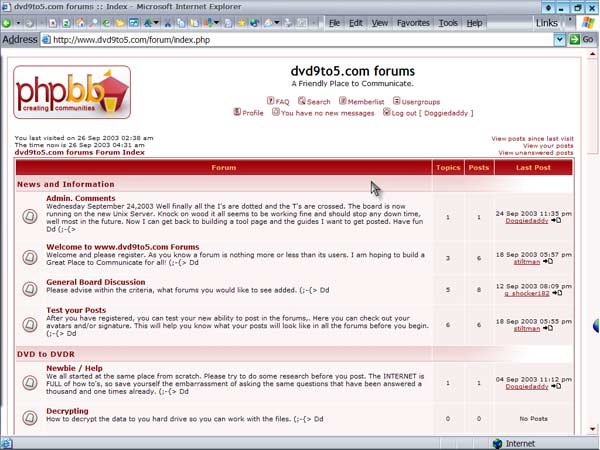Click the yellow star Favorites toolbar icon
This screenshot has height=450, width=600.
(x=241, y=23)
